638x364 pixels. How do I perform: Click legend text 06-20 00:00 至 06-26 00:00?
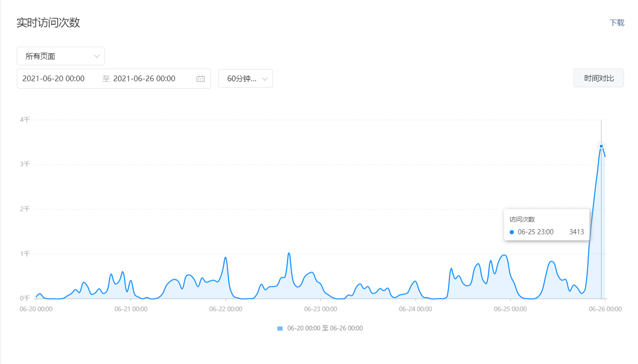click(325, 328)
